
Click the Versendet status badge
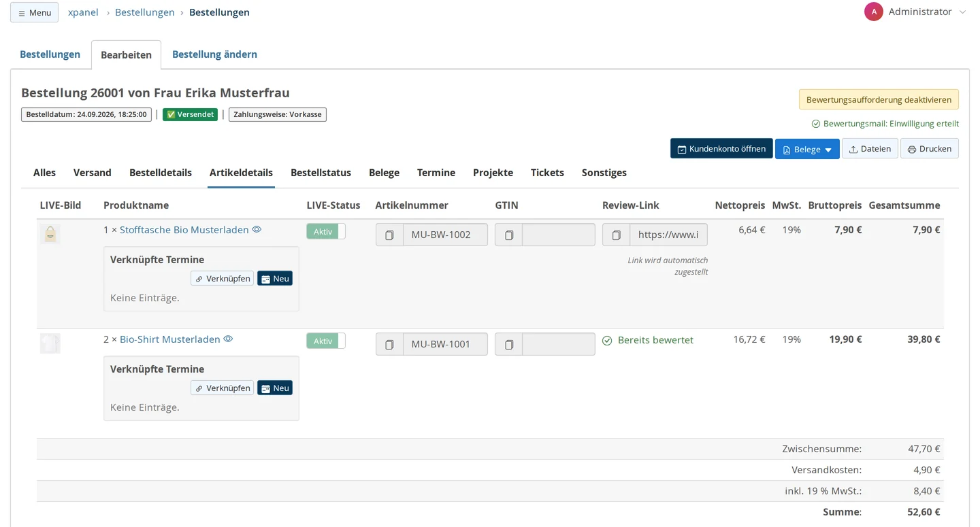190,114
